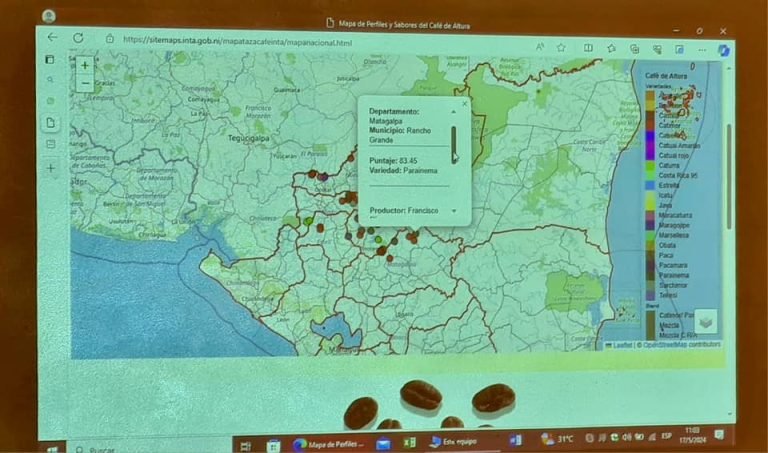Viewport: 768px width, 453px height.
Task: Open the Windows Start button
Action: tap(52, 449)
